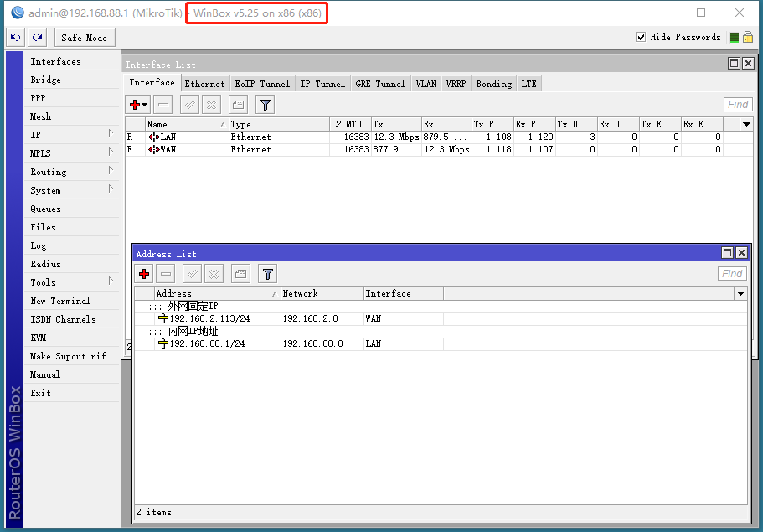This screenshot has width=763, height=532.
Task: Open the Bridge menu item
Action: click(x=71, y=80)
